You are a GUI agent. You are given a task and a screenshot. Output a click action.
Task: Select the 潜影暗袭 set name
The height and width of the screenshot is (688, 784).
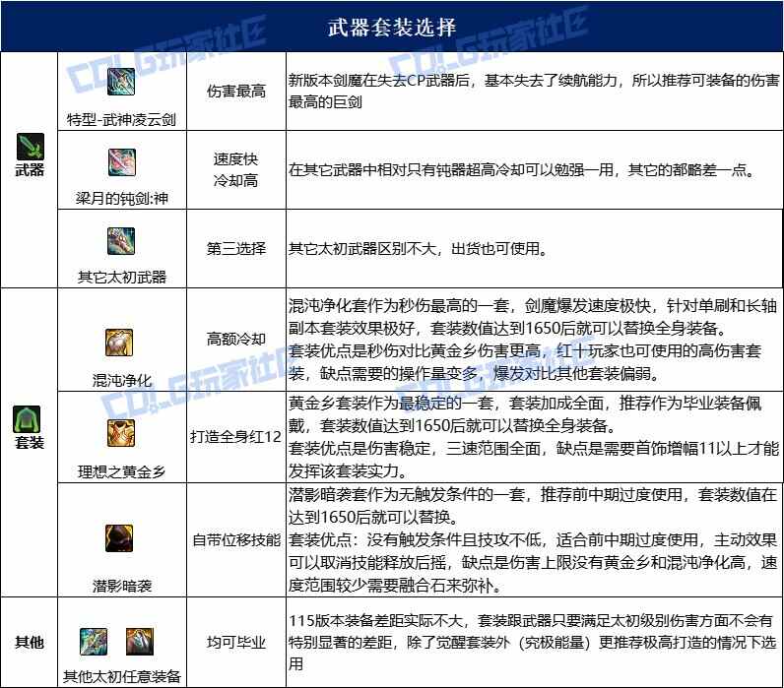click(121, 585)
